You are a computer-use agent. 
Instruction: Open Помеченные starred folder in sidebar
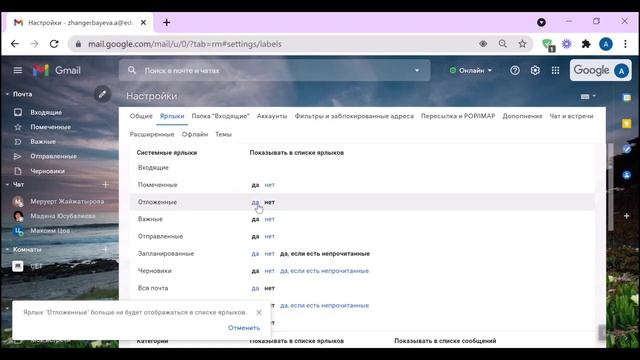(x=50, y=127)
